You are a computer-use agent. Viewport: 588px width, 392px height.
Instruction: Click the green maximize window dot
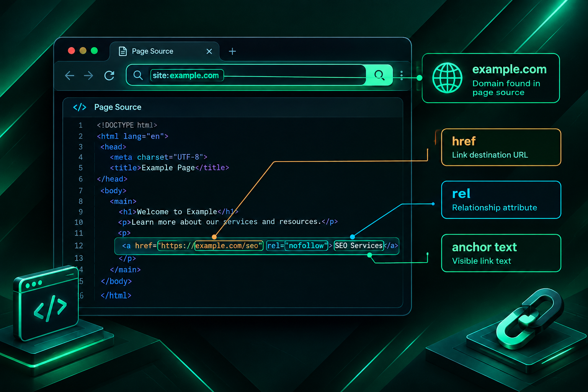(x=94, y=51)
